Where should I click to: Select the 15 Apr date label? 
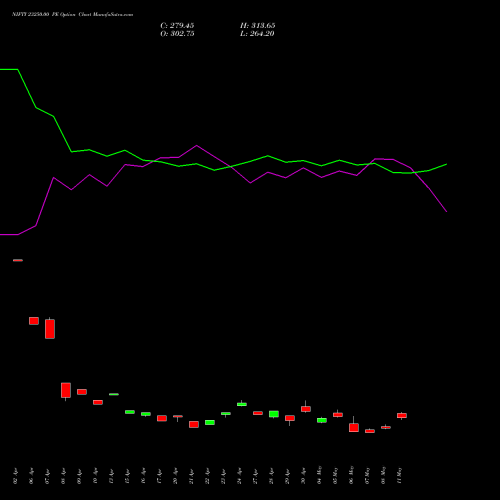[127, 476]
